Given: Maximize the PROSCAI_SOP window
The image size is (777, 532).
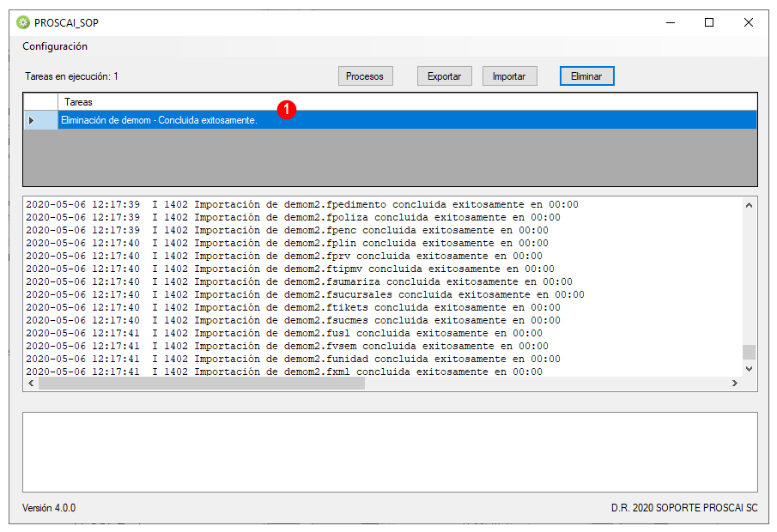Looking at the screenshot, I should [709, 23].
